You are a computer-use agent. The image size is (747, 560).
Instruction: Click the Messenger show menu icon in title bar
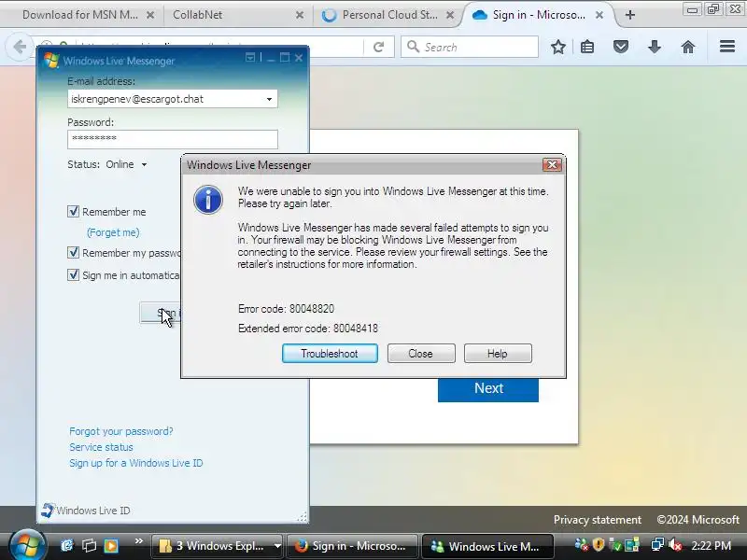[250, 58]
